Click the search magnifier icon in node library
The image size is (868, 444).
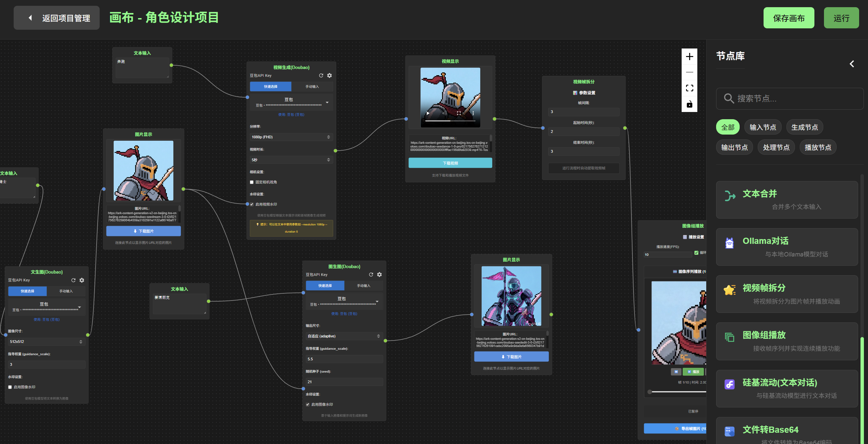(729, 98)
